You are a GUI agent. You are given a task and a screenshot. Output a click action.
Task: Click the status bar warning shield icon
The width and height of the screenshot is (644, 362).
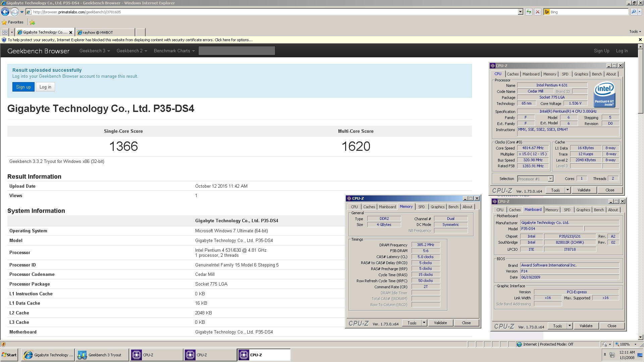coord(3,344)
